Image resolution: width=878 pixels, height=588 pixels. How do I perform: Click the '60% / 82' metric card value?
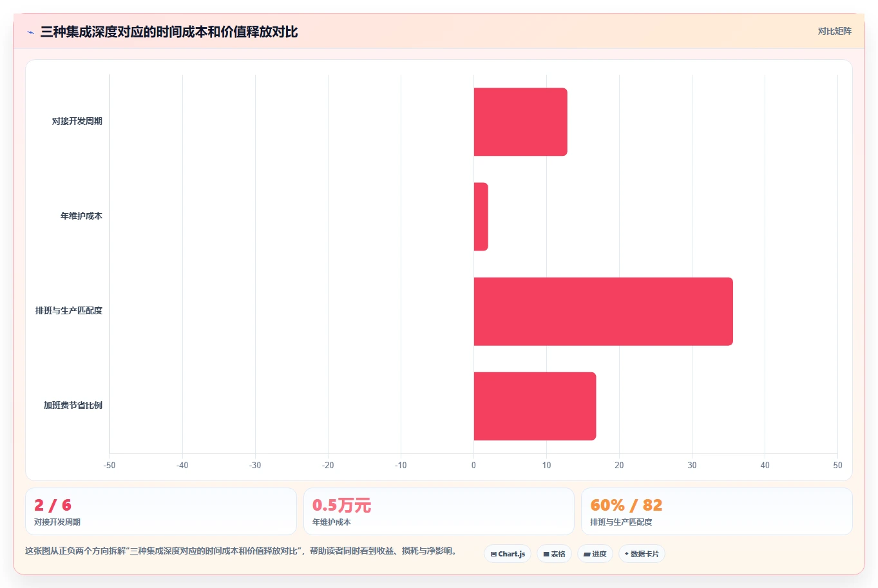[x=626, y=505]
